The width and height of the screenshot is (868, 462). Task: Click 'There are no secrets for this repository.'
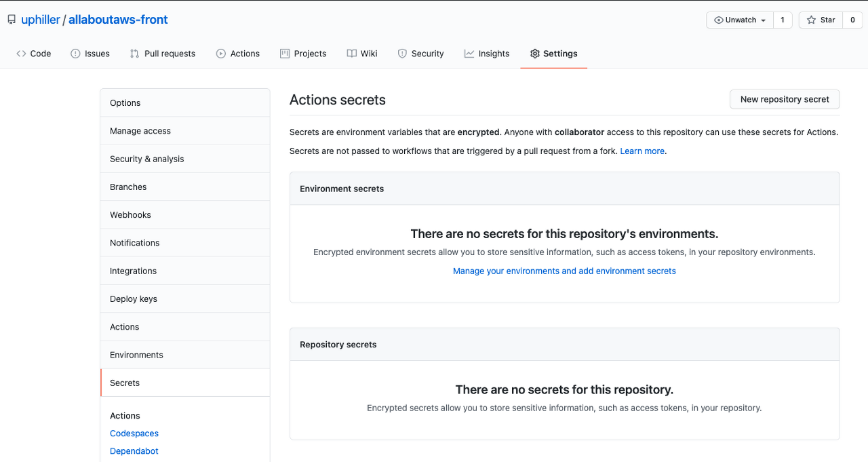click(564, 389)
